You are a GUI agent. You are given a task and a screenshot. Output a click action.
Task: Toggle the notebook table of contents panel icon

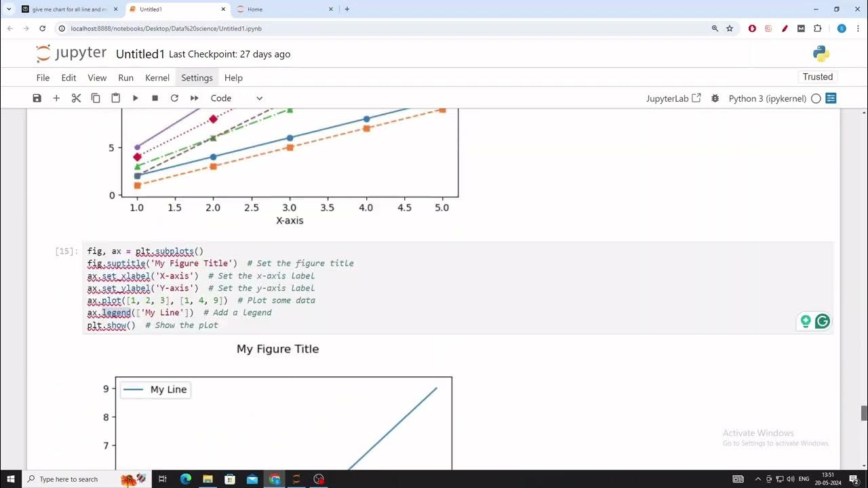(831, 98)
